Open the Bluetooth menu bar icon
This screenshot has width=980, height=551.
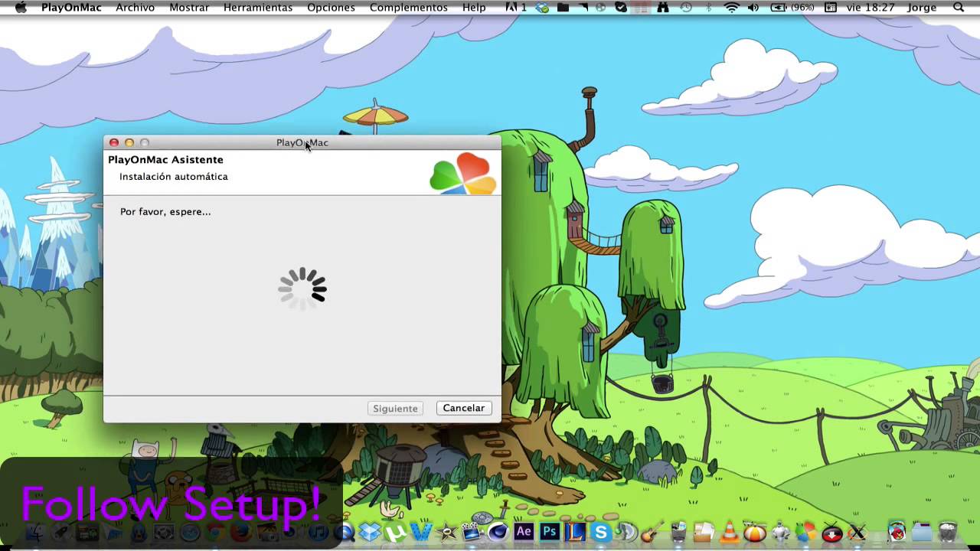click(x=708, y=7)
